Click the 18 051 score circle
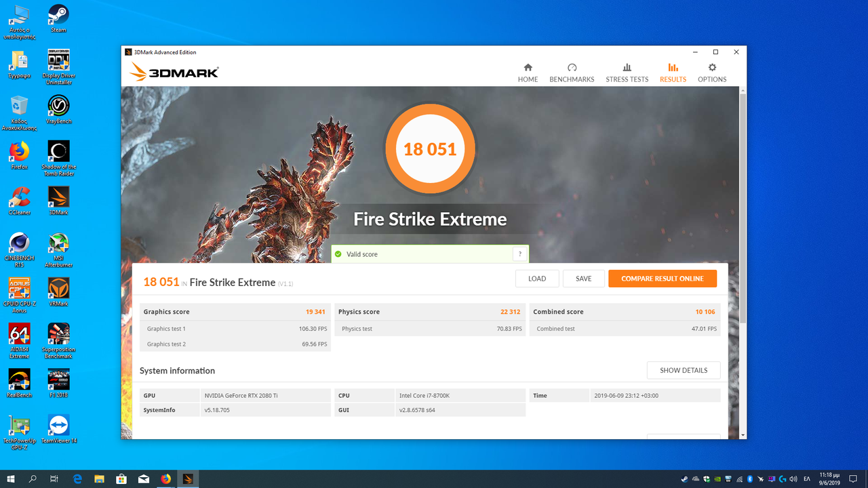 point(430,149)
